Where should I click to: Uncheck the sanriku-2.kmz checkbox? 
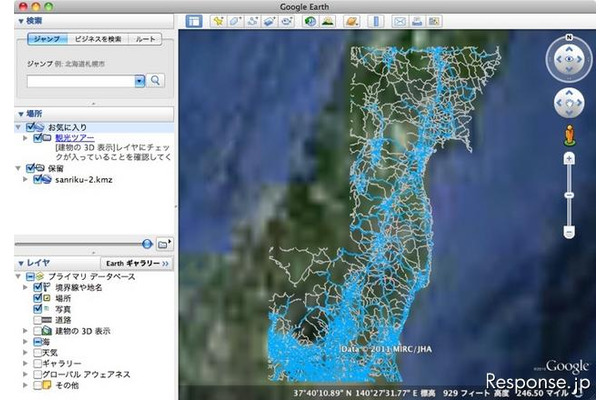point(37,179)
